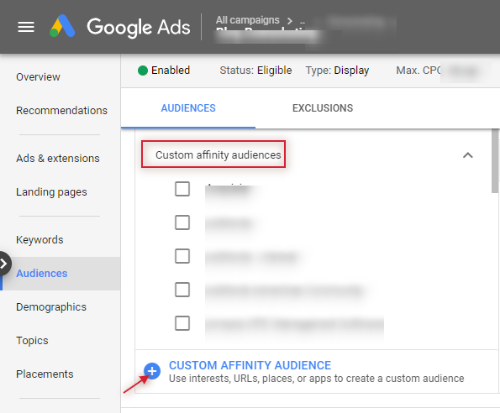The height and width of the screenshot is (413, 500).
Task: Switch to the Exclusions tab
Action: (322, 108)
